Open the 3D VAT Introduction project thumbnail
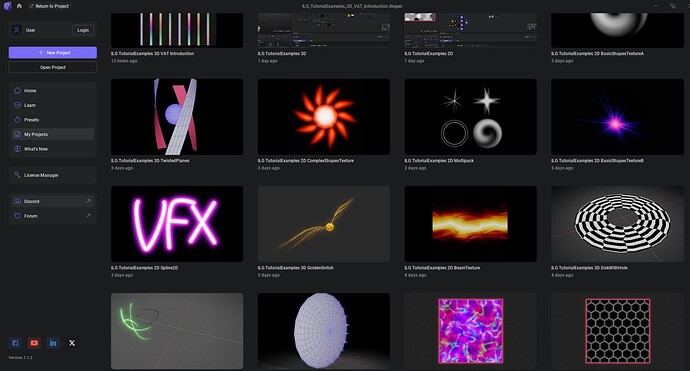The height and width of the screenshot is (371, 690). tap(177, 30)
